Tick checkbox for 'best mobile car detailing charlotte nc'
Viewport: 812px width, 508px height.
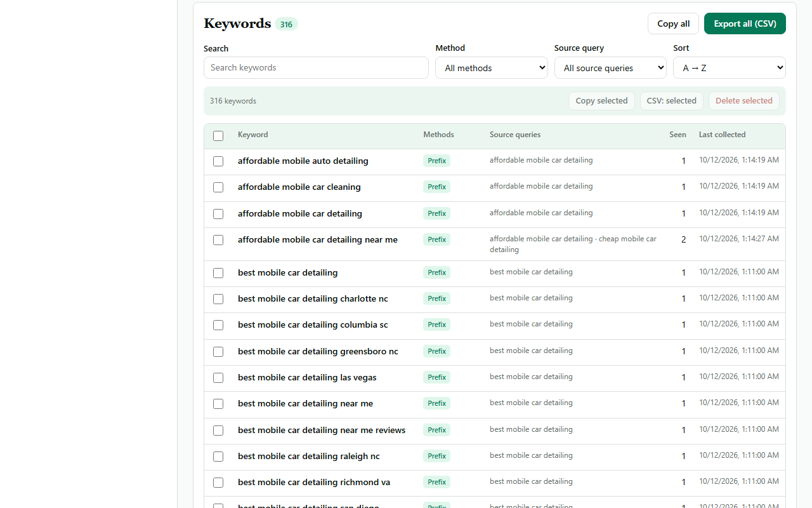point(218,299)
